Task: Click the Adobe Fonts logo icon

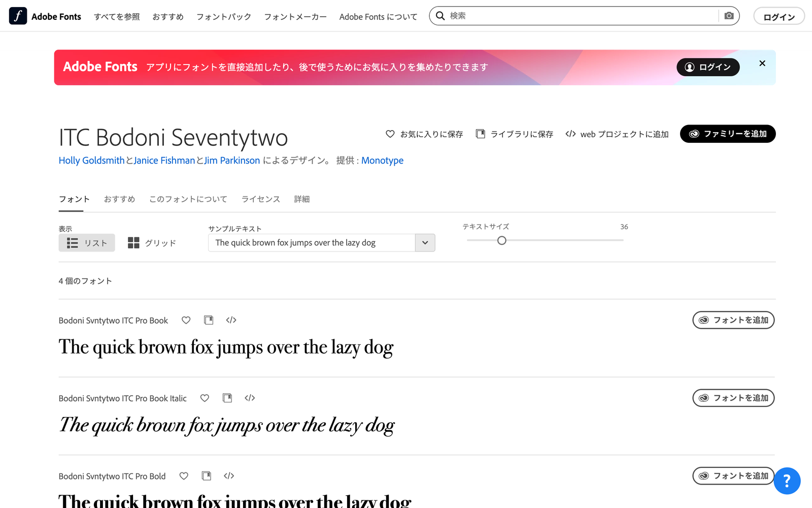Action: [x=18, y=16]
